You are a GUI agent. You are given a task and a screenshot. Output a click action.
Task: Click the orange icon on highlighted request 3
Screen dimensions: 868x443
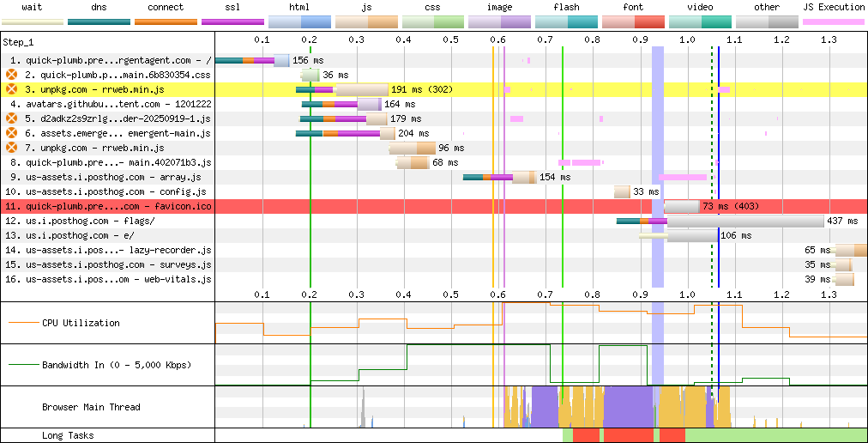(x=11, y=89)
